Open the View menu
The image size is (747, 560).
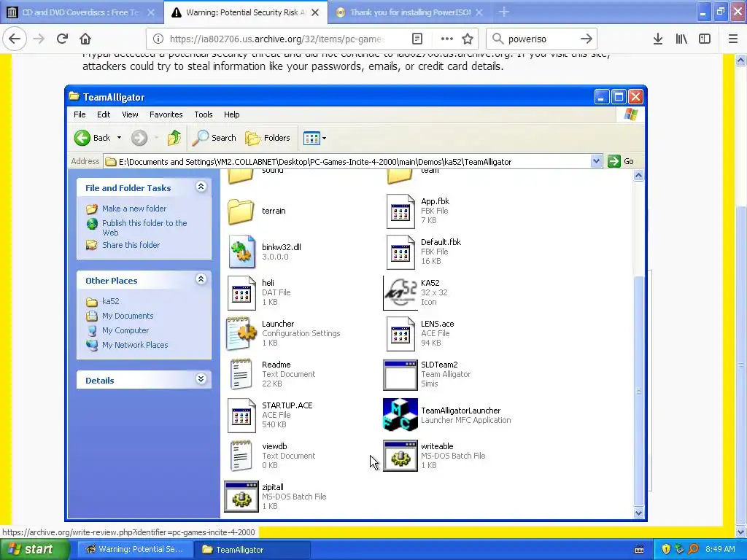tap(130, 114)
